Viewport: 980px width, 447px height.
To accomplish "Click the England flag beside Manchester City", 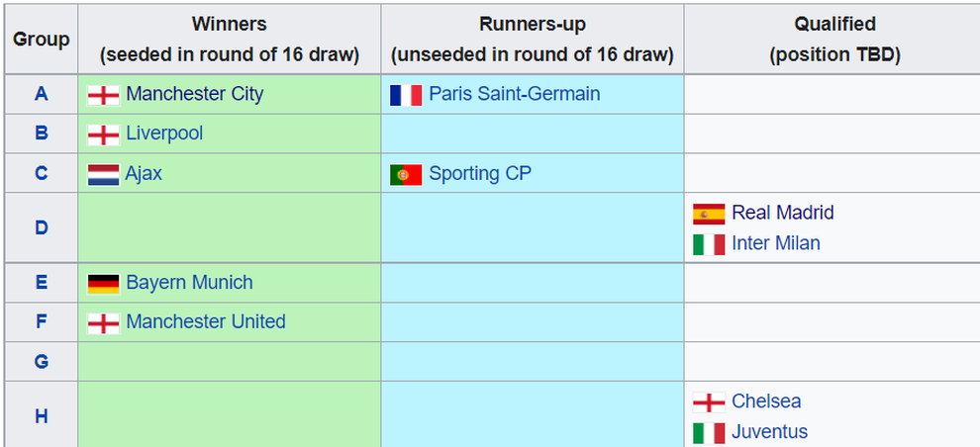I will pyautogui.click(x=103, y=95).
